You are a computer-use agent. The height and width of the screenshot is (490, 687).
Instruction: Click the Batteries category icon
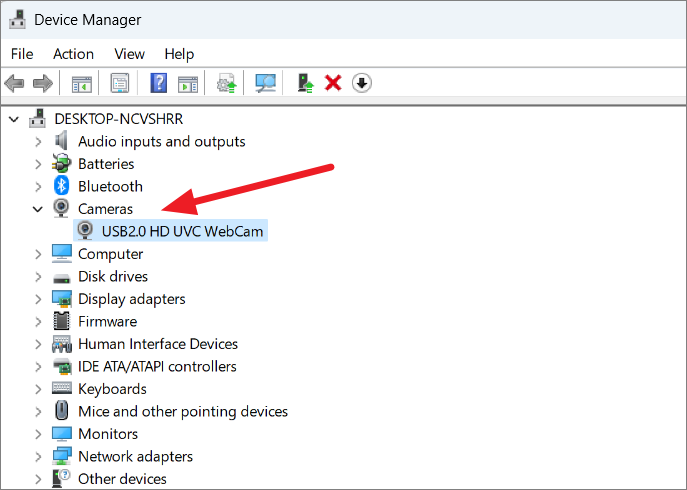pyautogui.click(x=61, y=163)
